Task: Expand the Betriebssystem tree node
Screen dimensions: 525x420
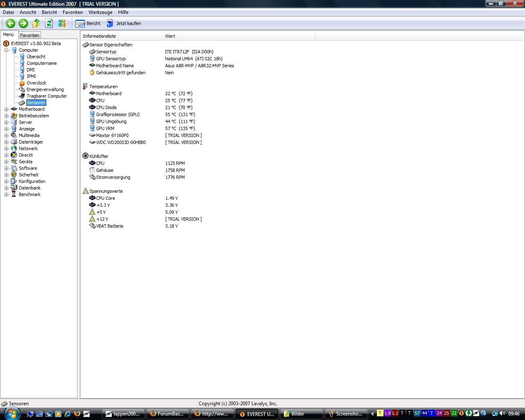Action: click(x=7, y=116)
